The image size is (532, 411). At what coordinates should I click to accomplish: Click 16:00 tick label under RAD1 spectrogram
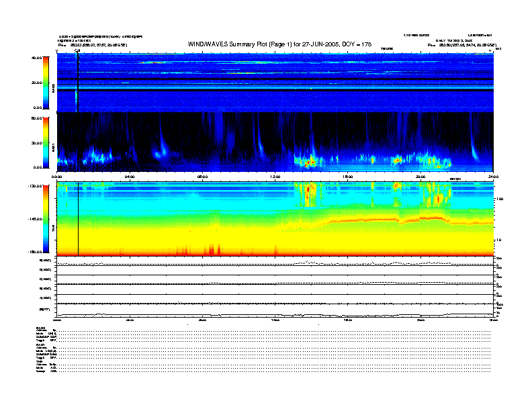(348, 177)
